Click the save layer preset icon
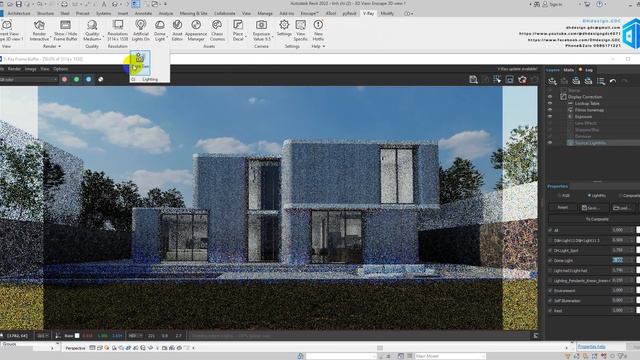Image resolution: width=640 pixels, height=360 pixels. tap(576, 81)
